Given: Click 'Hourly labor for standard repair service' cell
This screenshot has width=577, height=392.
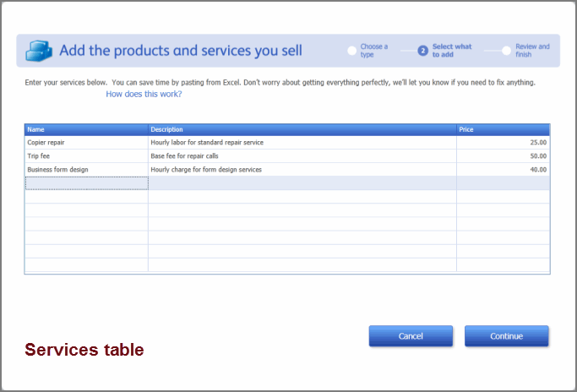Looking at the screenshot, I should coord(302,143).
